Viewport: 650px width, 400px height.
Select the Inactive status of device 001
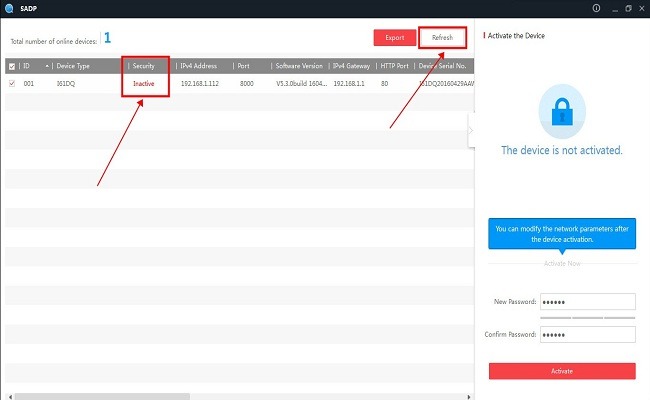pos(146,84)
